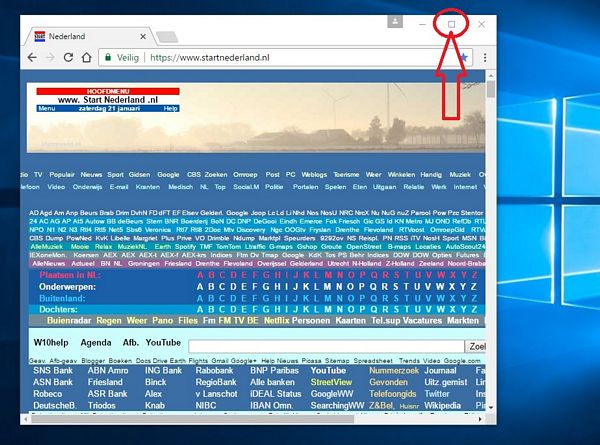Click the HOOFDMENU red banner
Viewport: 600px width, 445px height.
pyautogui.click(x=108, y=91)
